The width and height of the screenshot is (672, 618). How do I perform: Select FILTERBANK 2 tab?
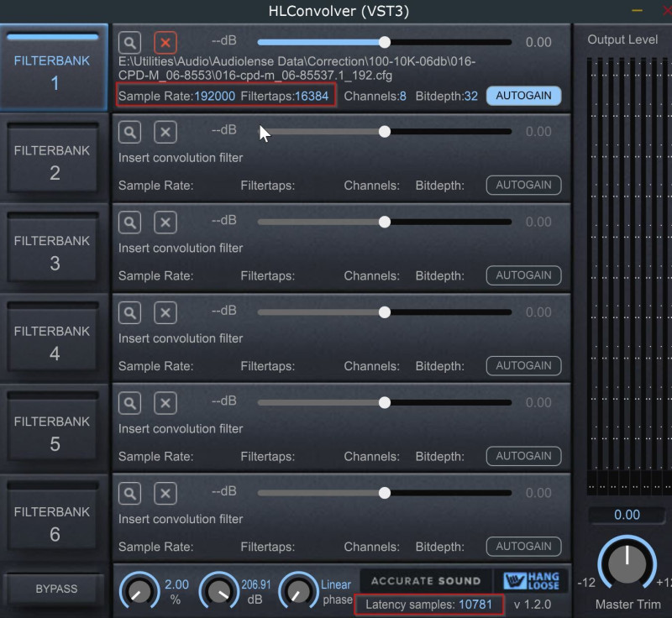[52, 159]
